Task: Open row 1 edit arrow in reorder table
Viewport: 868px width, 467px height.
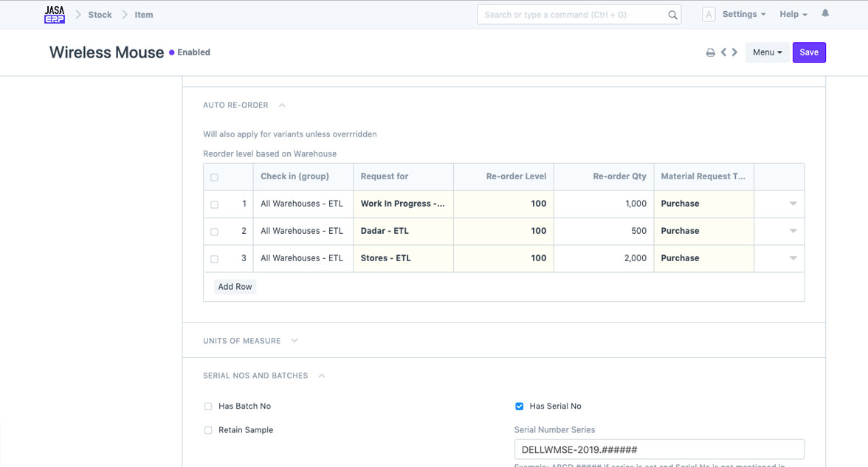Action: 793,204
